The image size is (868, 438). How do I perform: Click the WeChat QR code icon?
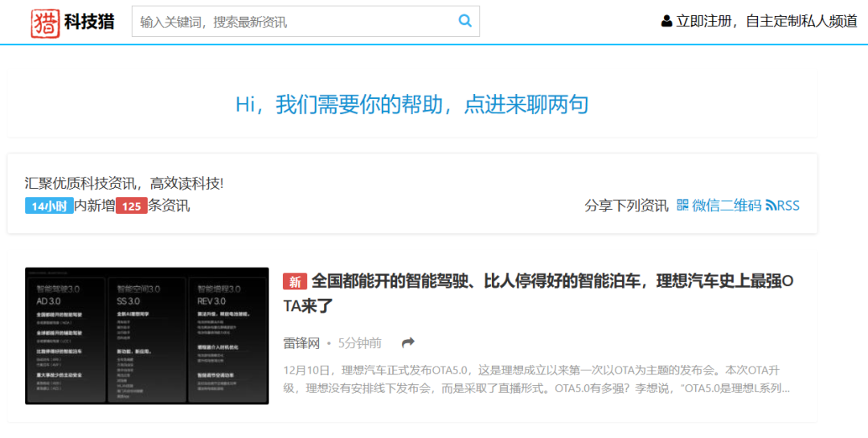pyautogui.click(x=682, y=206)
